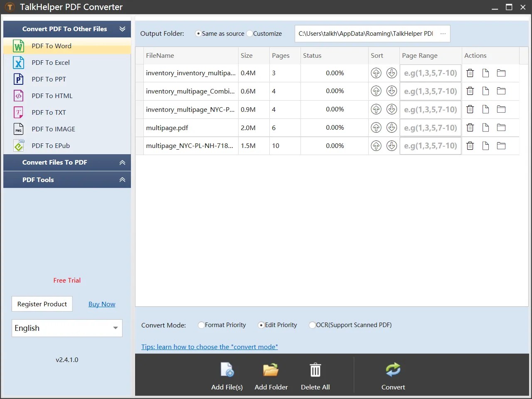Viewport: 532px width, 399px height.
Task: Open the PDF To HTML converter
Action: pyautogui.click(x=51, y=96)
